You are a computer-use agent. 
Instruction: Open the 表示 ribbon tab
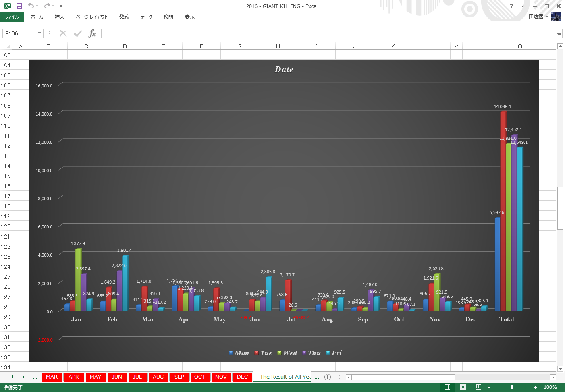(190, 17)
